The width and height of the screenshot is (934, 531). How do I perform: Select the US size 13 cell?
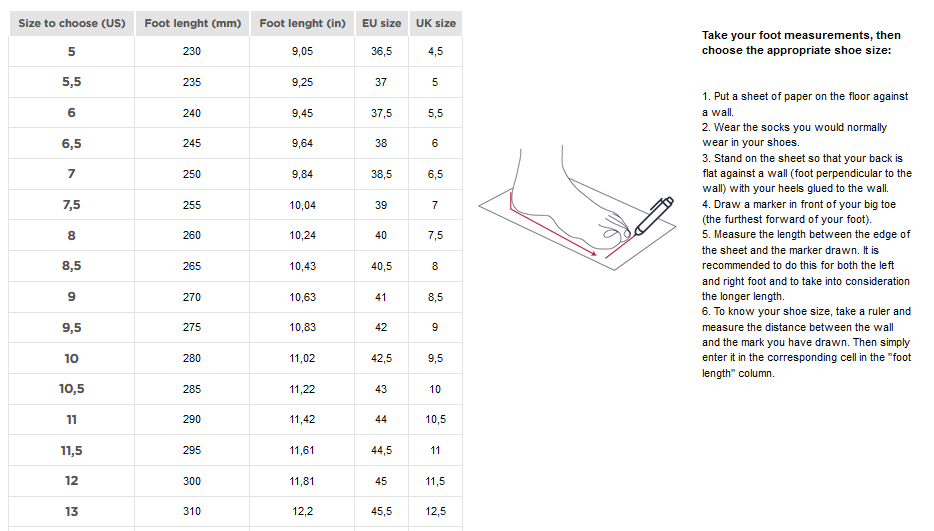[x=72, y=511]
